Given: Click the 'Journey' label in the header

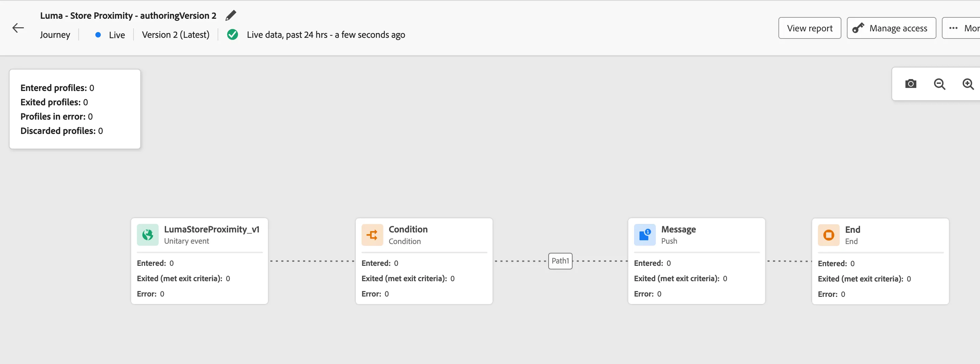Looking at the screenshot, I should click(55, 35).
